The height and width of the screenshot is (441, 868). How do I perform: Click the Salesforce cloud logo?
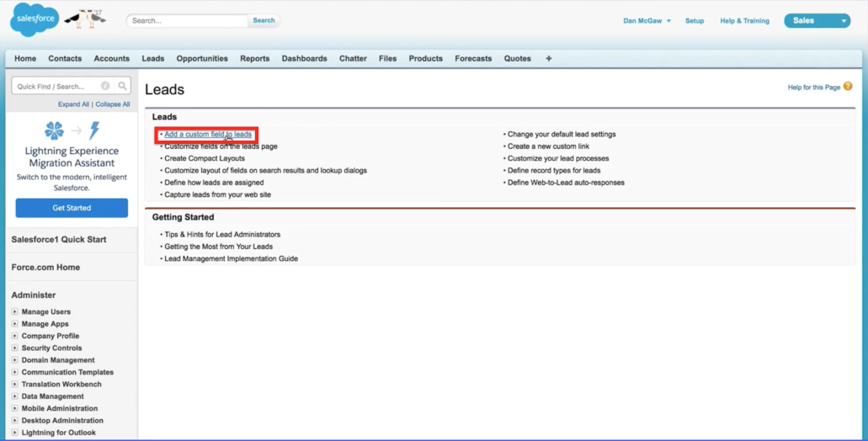click(x=35, y=20)
